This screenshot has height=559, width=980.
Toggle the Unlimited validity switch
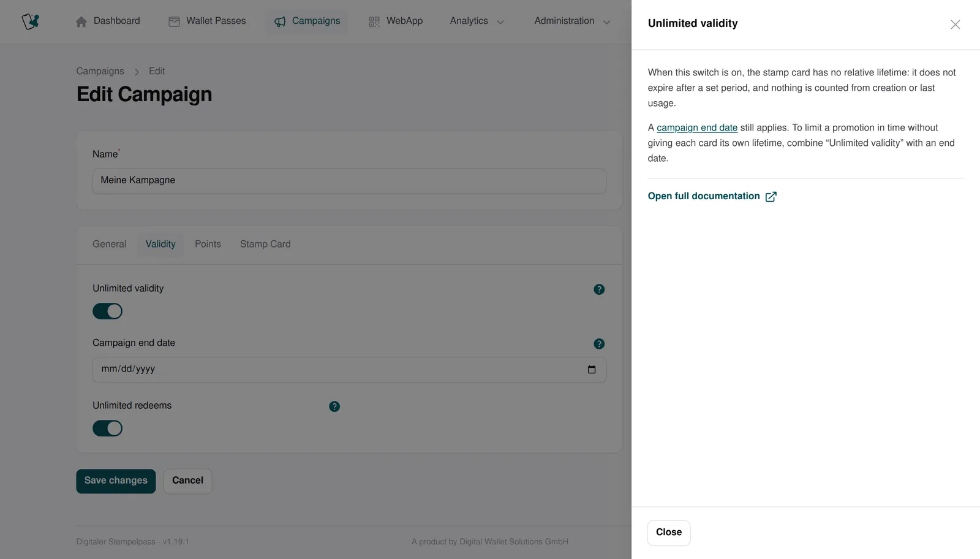108,311
